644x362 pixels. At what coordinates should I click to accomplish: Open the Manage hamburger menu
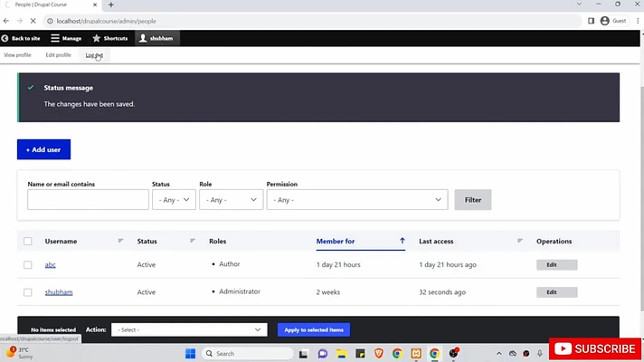point(66,38)
